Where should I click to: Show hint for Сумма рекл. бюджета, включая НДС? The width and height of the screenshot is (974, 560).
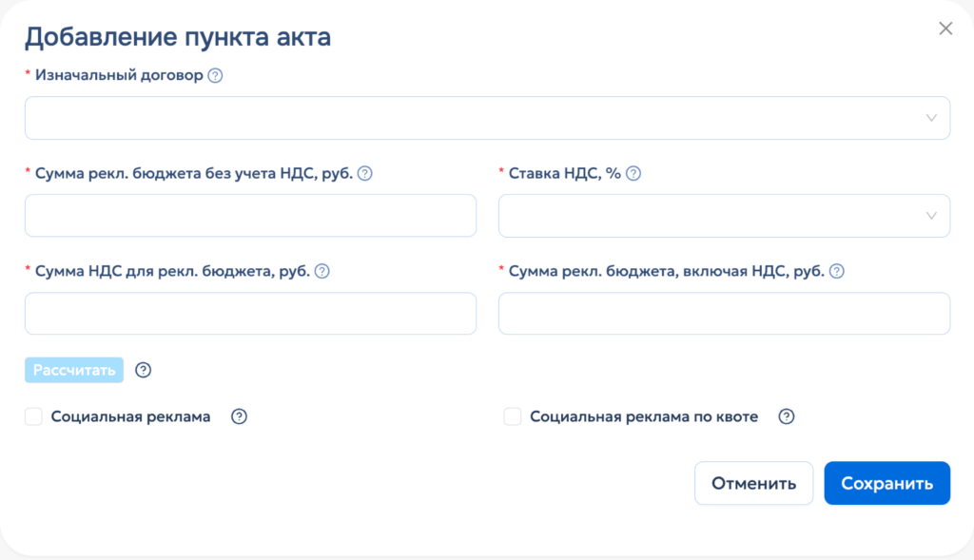pyautogui.click(x=837, y=271)
